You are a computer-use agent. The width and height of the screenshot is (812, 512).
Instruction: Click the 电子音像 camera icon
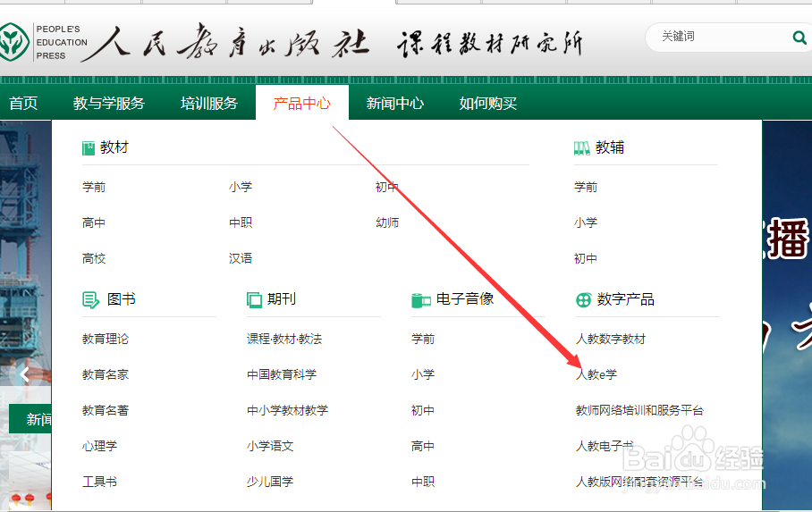[421, 299]
